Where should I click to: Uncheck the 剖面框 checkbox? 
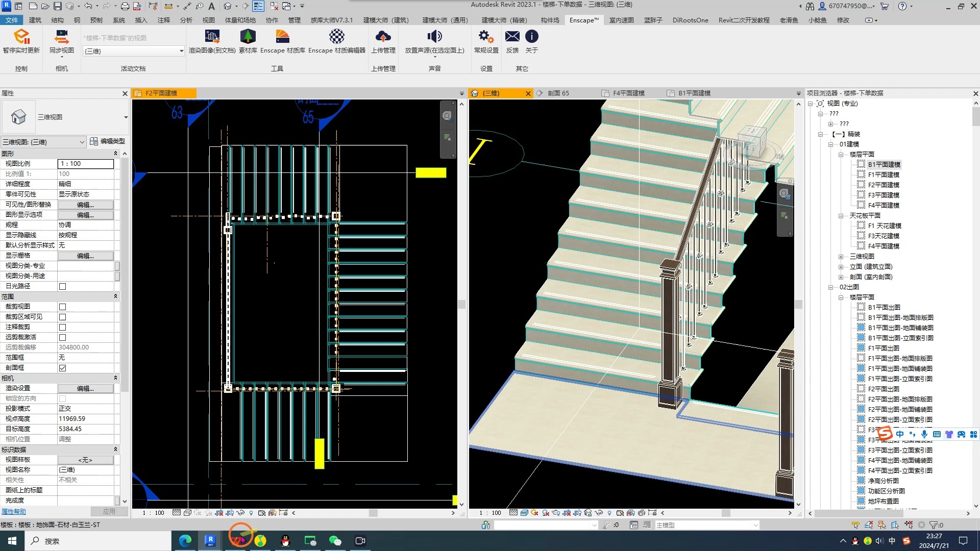pos(62,368)
